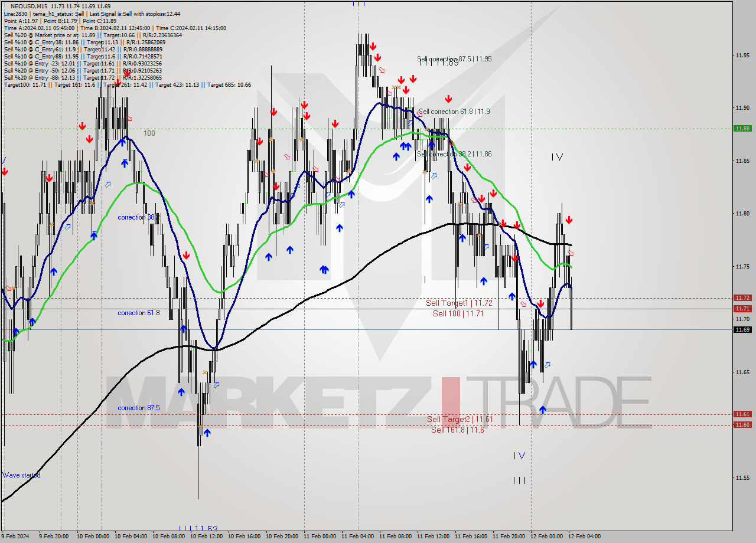Click the '11 Feb 04:00' time axis label
The height and width of the screenshot is (543, 756).
coord(359,537)
